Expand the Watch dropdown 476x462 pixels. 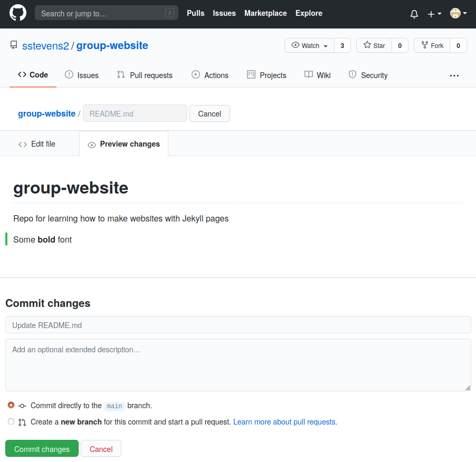pos(309,45)
